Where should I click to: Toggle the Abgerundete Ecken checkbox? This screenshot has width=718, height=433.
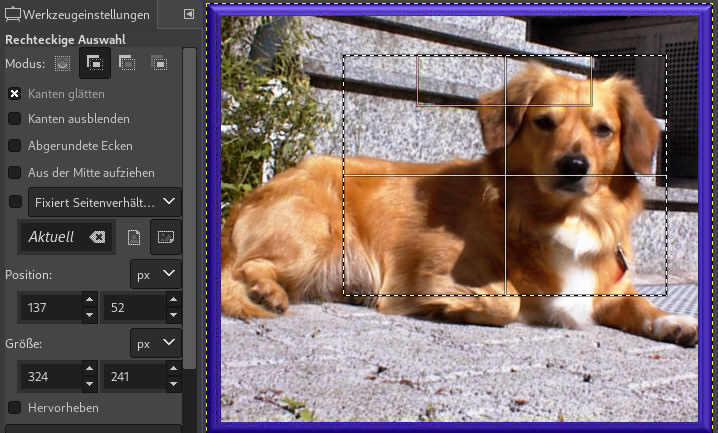(x=15, y=145)
